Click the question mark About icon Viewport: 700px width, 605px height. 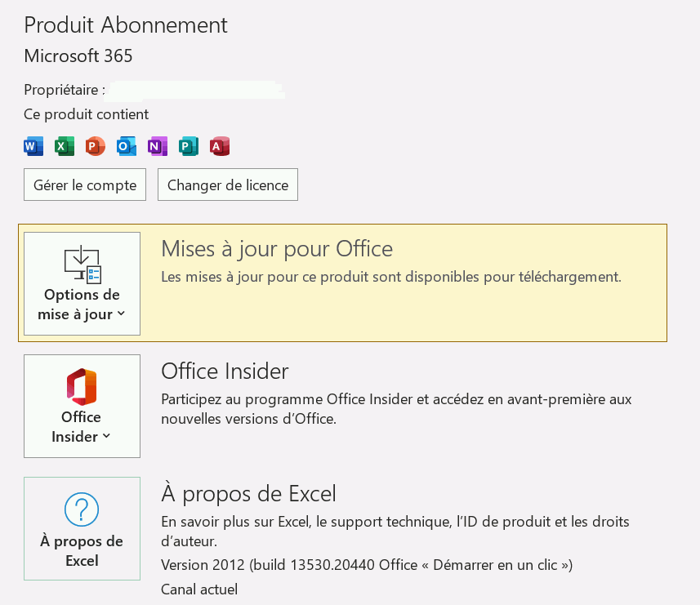[x=82, y=510]
